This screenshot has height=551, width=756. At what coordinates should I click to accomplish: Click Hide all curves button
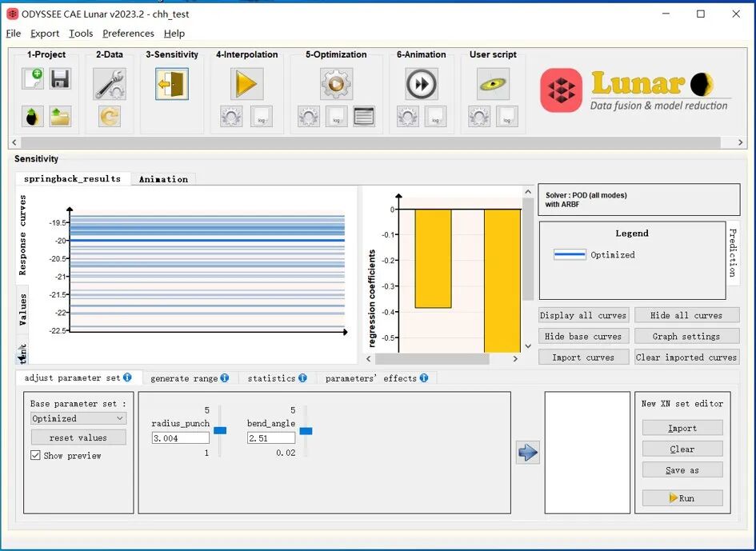pos(686,315)
